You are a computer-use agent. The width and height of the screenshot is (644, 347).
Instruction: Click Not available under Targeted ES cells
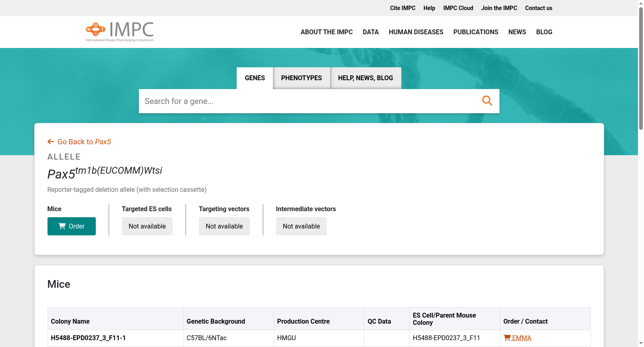tap(147, 226)
